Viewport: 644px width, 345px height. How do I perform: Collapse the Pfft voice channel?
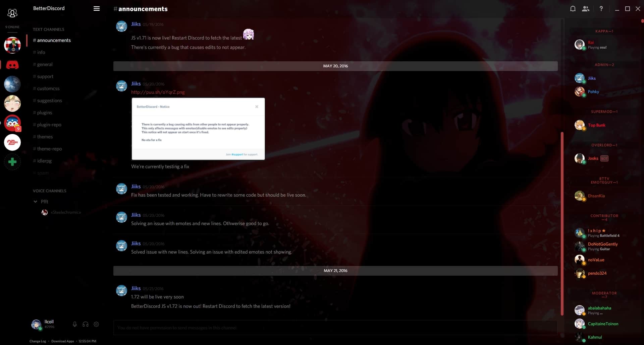pyautogui.click(x=36, y=201)
